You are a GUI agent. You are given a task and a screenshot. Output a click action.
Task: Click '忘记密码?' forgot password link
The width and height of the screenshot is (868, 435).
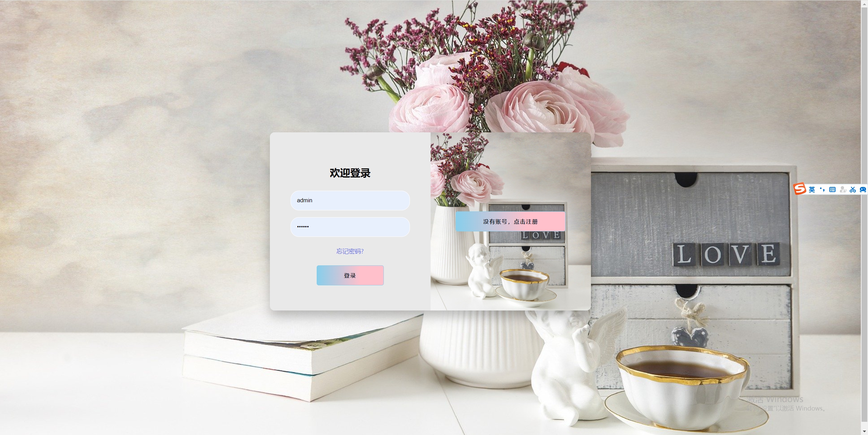click(x=349, y=251)
